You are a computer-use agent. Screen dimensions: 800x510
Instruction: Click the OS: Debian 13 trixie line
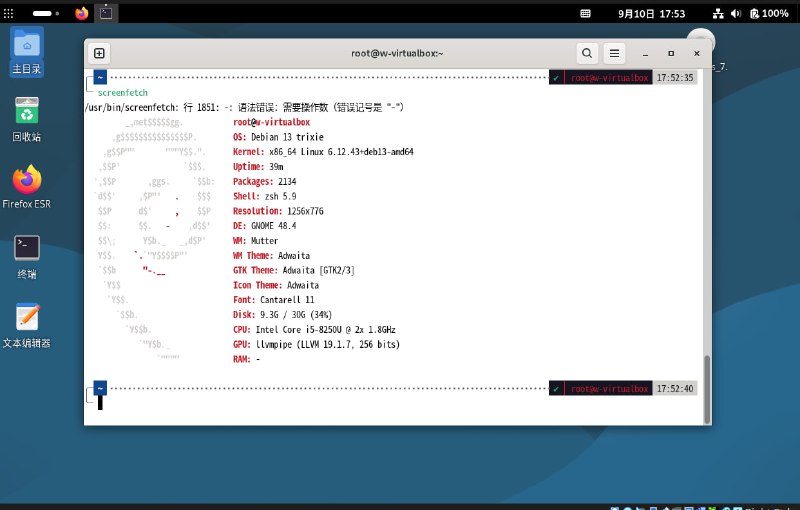[278, 137]
